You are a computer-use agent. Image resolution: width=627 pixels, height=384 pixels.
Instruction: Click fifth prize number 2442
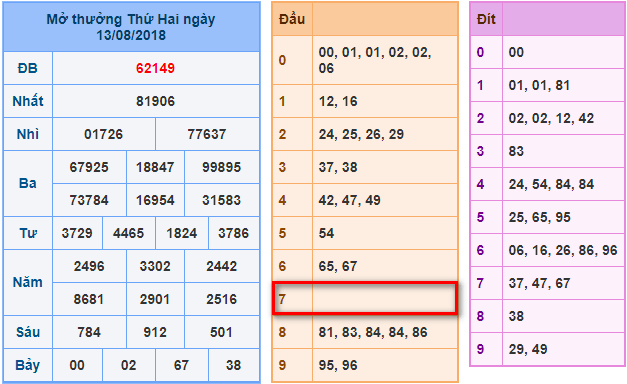tap(221, 266)
